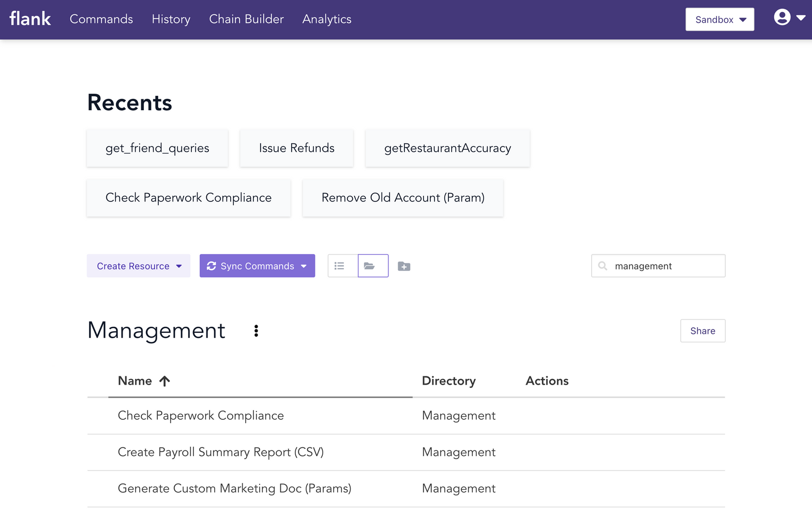The height and width of the screenshot is (512, 812).
Task: Open the Create Resource dropdown
Action: (138, 266)
